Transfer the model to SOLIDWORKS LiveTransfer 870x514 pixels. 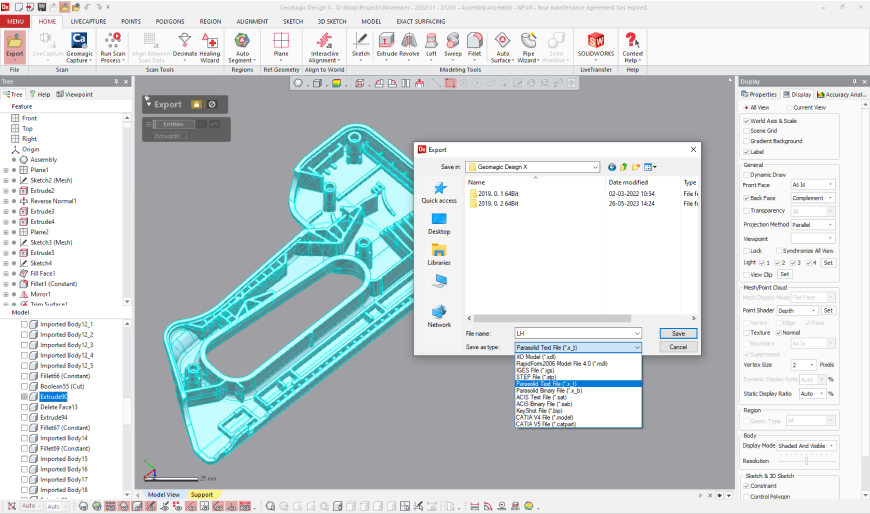pyautogui.click(x=596, y=46)
